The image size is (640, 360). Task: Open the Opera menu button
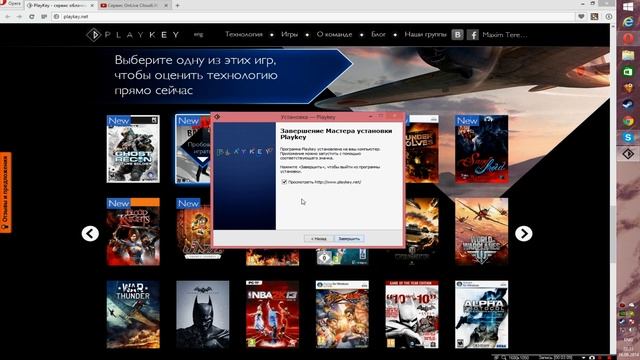point(11,4)
